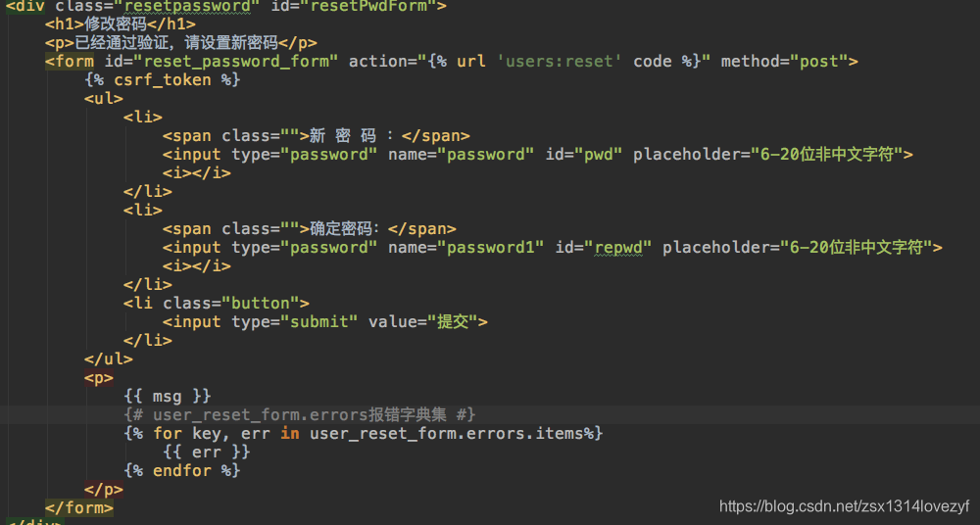Click the csrf_token template tag
This screenshot has height=525, width=980.
click(x=163, y=80)
